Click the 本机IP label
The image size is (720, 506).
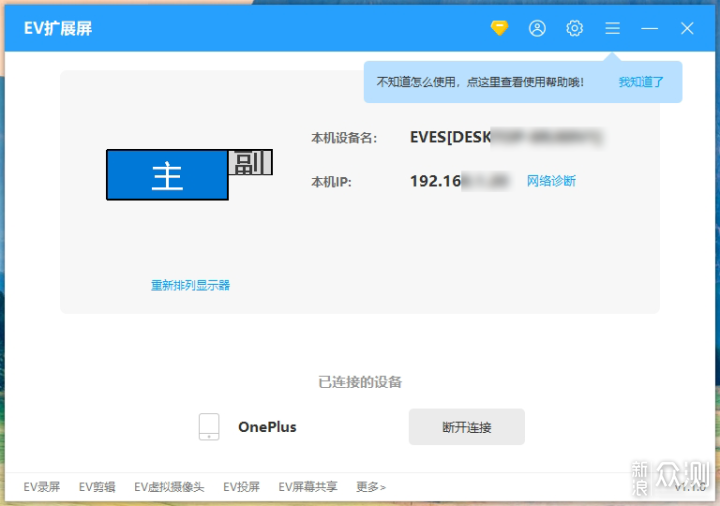click(x=332, y=182)
